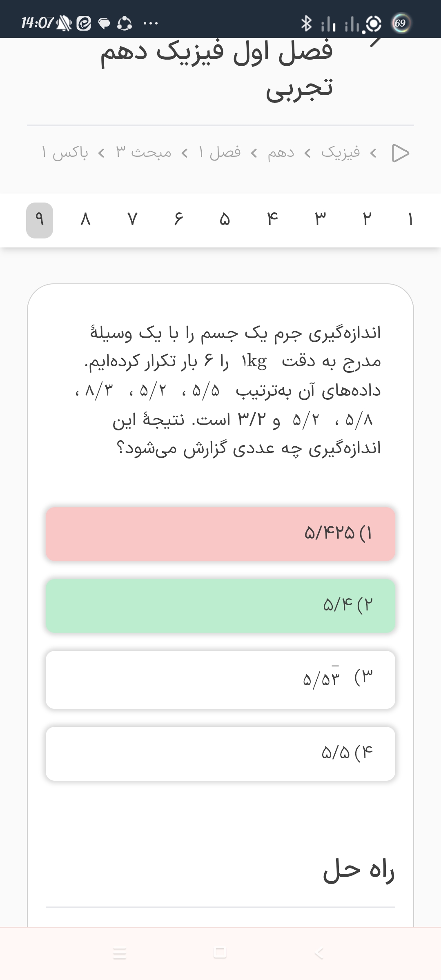The height and width of the screenshot is (980, 441).
Task: Select answer option ۱ with ۵/۴۲۵
Action: pyautogui.click(x=220, y=534)
